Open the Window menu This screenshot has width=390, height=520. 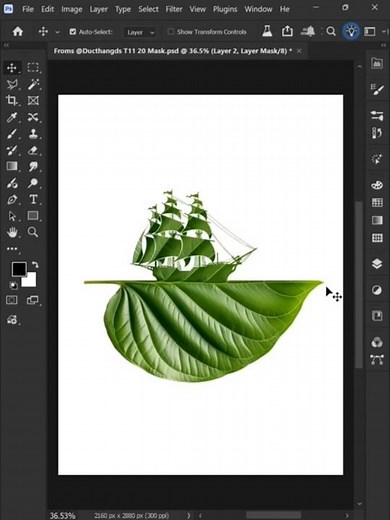tap(258, 9)
